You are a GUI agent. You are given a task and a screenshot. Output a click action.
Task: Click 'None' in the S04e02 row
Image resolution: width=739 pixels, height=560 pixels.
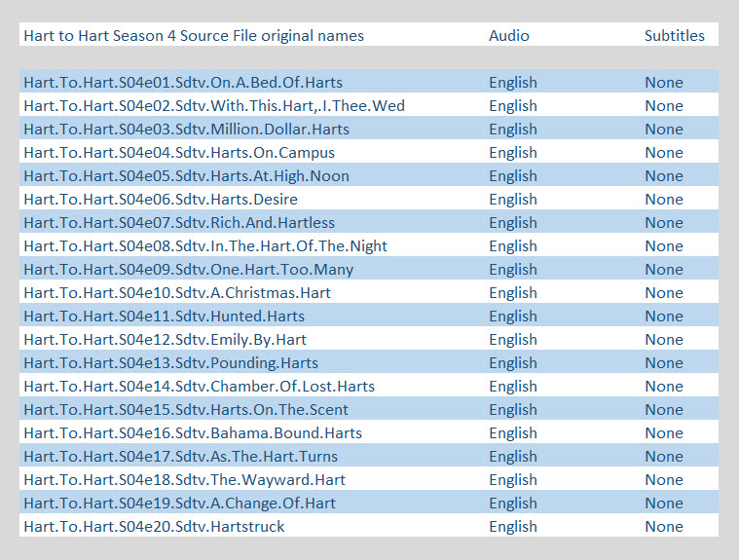(x=664, y=105)
